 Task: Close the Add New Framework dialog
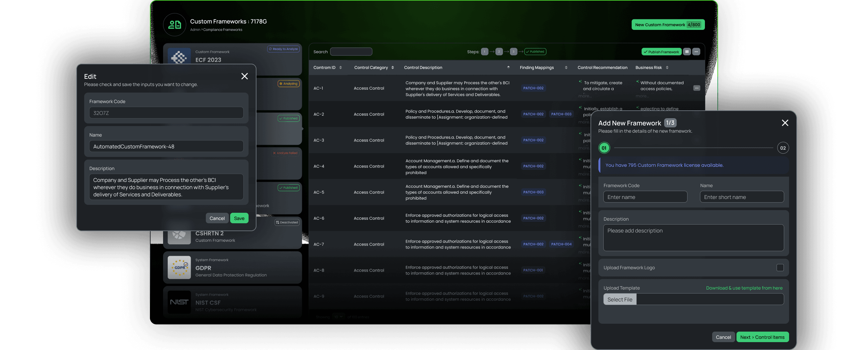[785, 123]
